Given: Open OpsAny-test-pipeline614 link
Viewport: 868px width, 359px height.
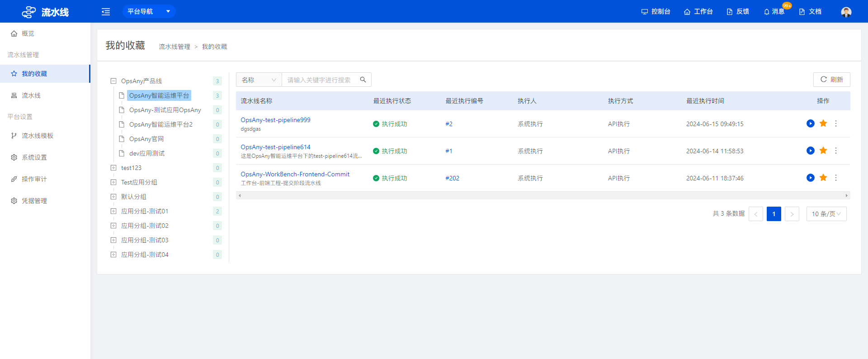Looking at the screenshot, I should coord(275,147).
